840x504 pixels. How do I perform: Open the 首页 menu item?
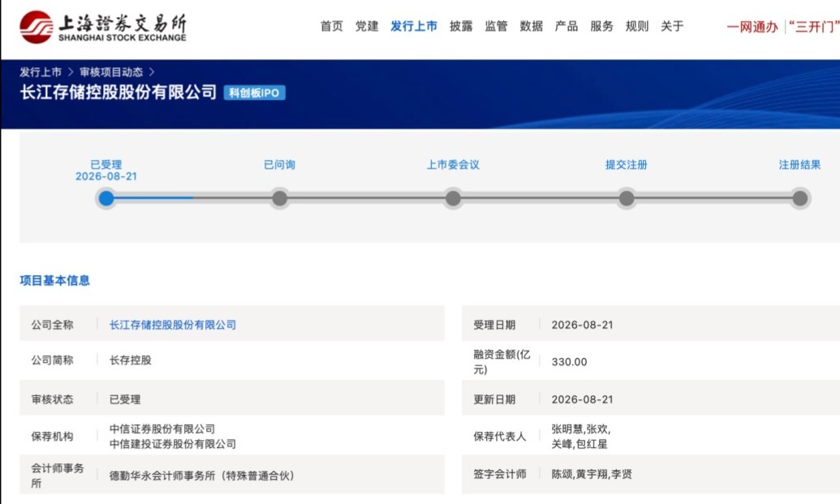coord(332,26)
